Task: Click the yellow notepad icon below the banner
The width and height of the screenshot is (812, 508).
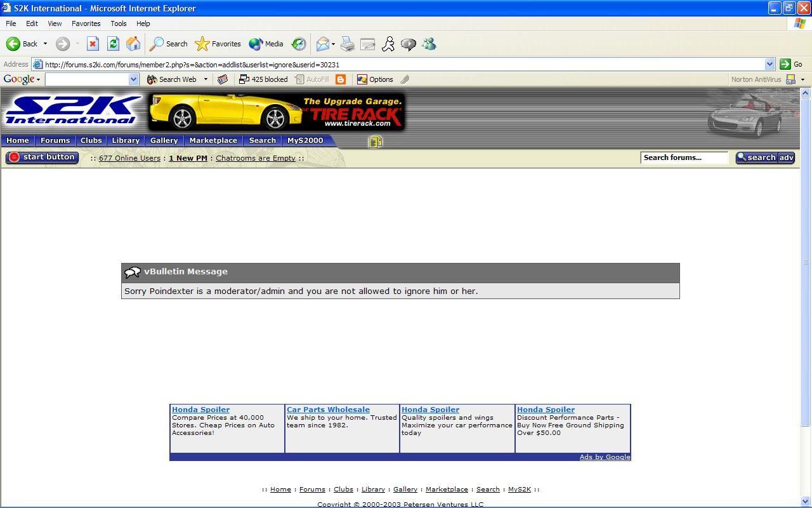Action: click(375, 142)
